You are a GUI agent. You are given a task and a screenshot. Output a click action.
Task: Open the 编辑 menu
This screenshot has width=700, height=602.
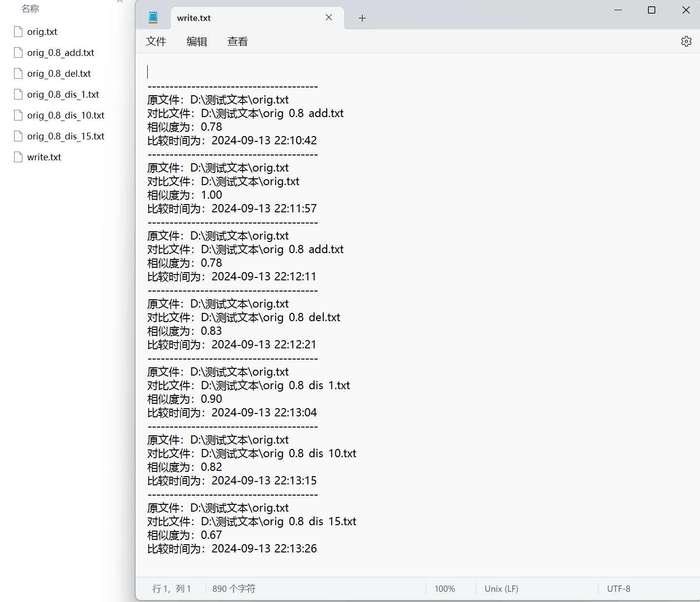[197, 41]
